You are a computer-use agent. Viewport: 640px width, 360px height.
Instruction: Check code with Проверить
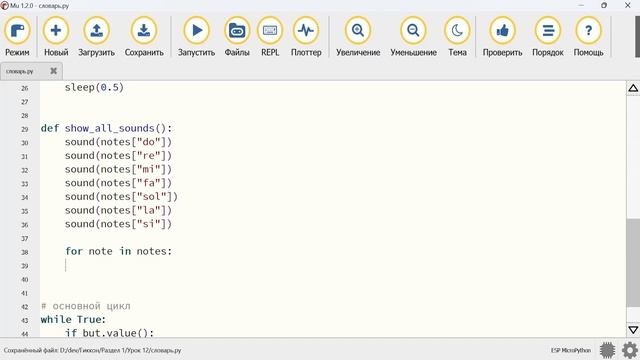502,36
